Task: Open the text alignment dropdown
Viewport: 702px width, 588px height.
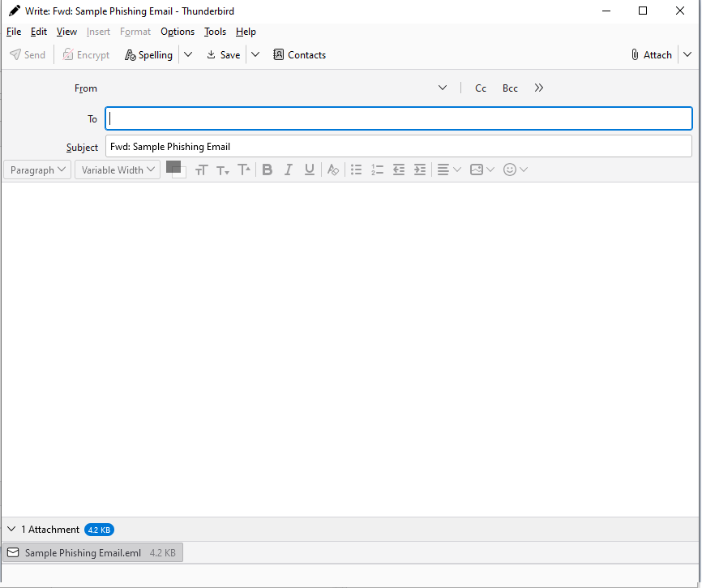Action: click(448, 170)
